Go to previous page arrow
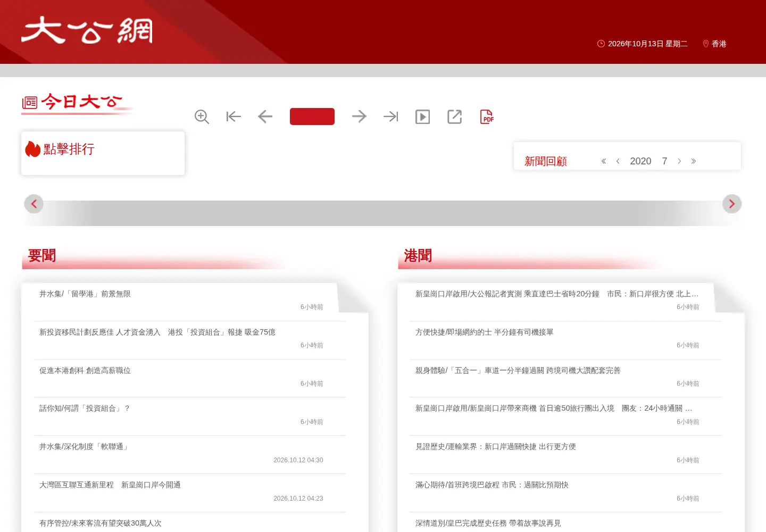 pos(265,117)
